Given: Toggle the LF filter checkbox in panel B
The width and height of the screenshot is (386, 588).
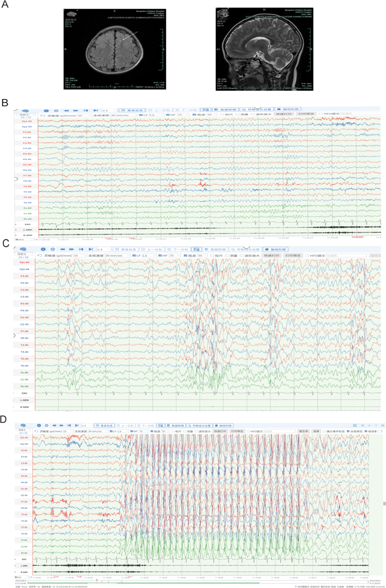Looking at the screenshot, I should (140, 116).
